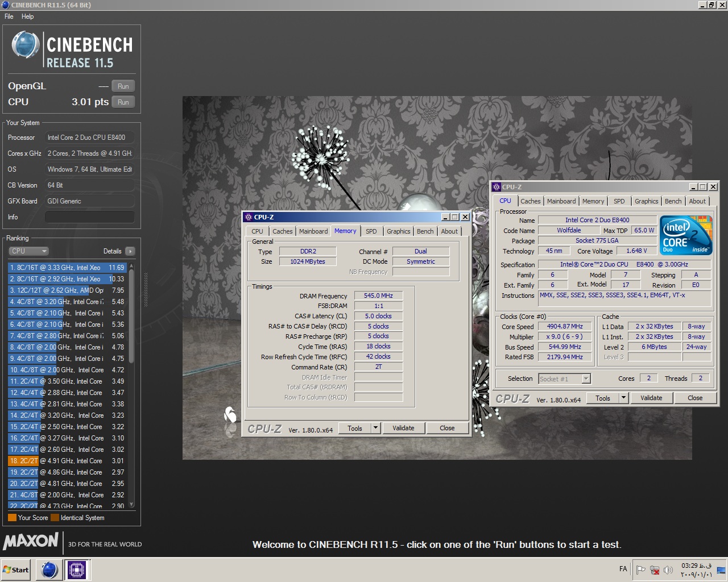Click the FA language indicator
This screenshot has height=582, width=728.
coord(623,569)
